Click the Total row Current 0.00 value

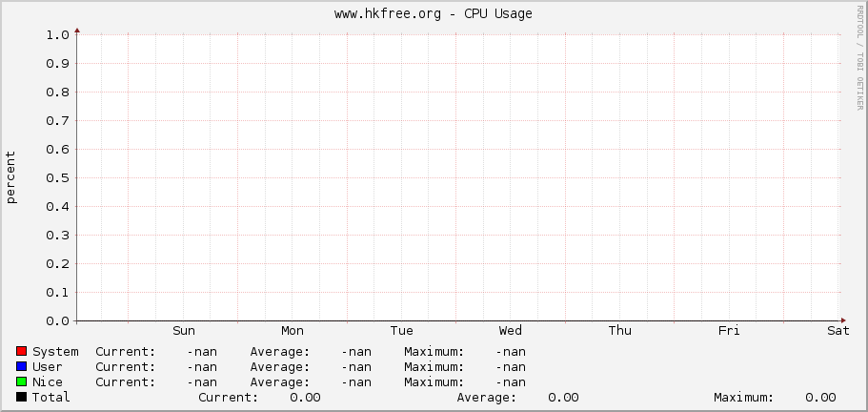(305, 397)
